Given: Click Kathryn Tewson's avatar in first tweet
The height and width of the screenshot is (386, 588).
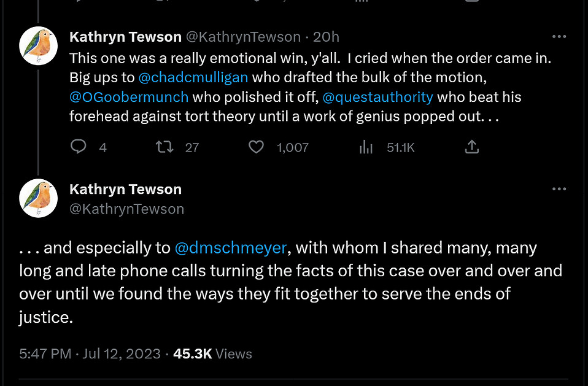Looking at the screenshot, I should point(39,46).
